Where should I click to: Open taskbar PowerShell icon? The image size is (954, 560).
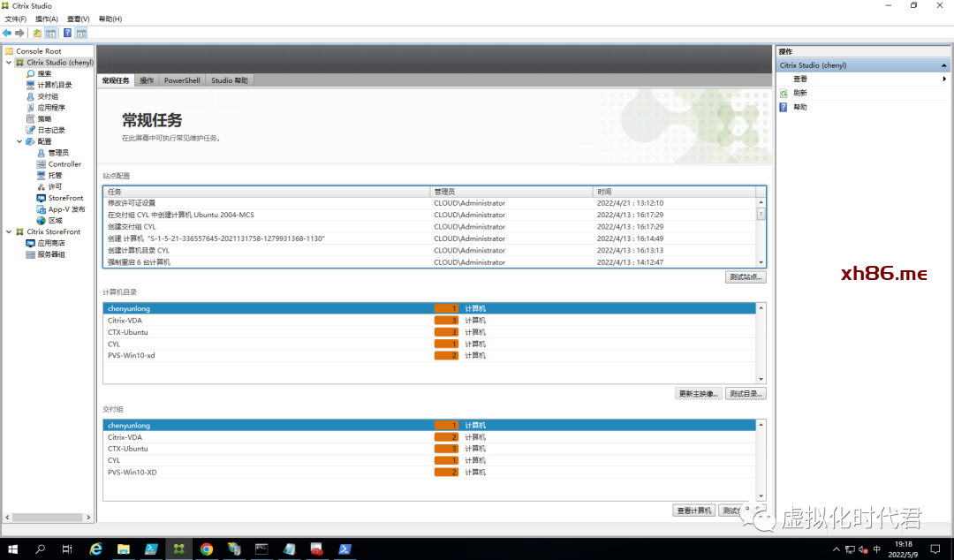pyautogui.click(x=345, y=549)
